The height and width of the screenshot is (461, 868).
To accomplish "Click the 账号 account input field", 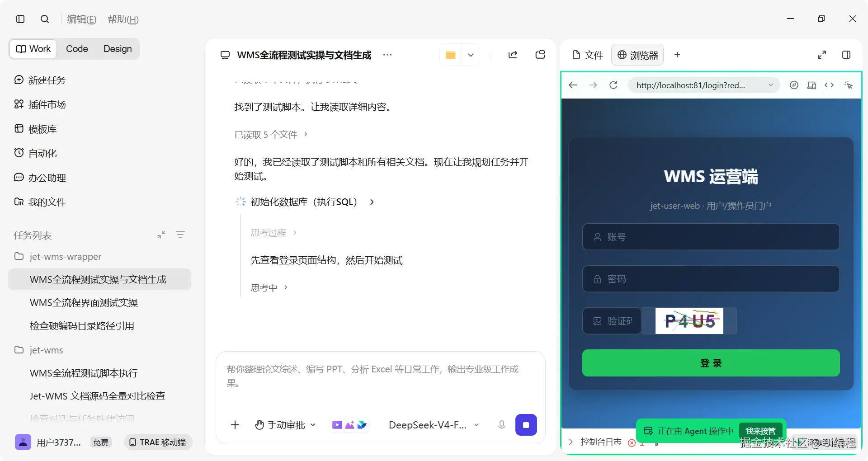I will [711, 237].
